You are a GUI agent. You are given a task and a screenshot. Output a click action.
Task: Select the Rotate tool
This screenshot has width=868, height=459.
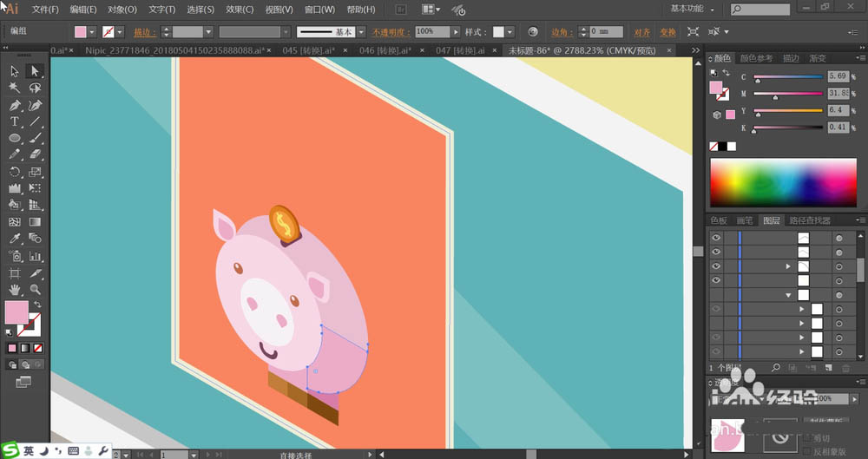pos(15,172)
